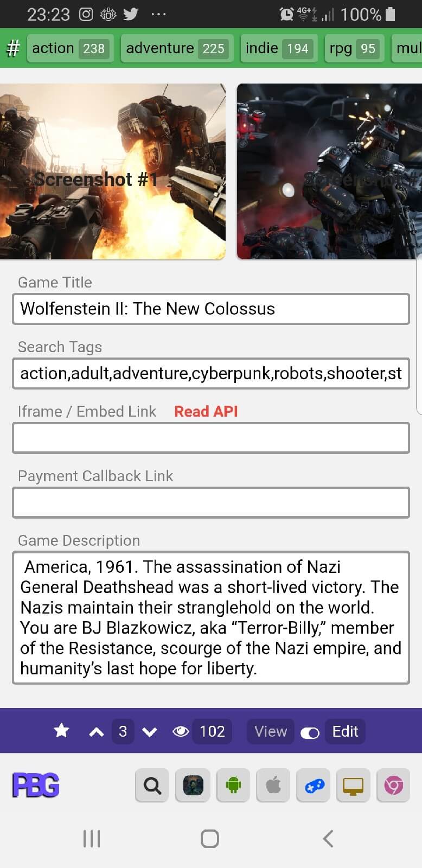This screenshot has width=422, height=868.
Task: Click the eye views icon
Action: [x=181, y=732]
